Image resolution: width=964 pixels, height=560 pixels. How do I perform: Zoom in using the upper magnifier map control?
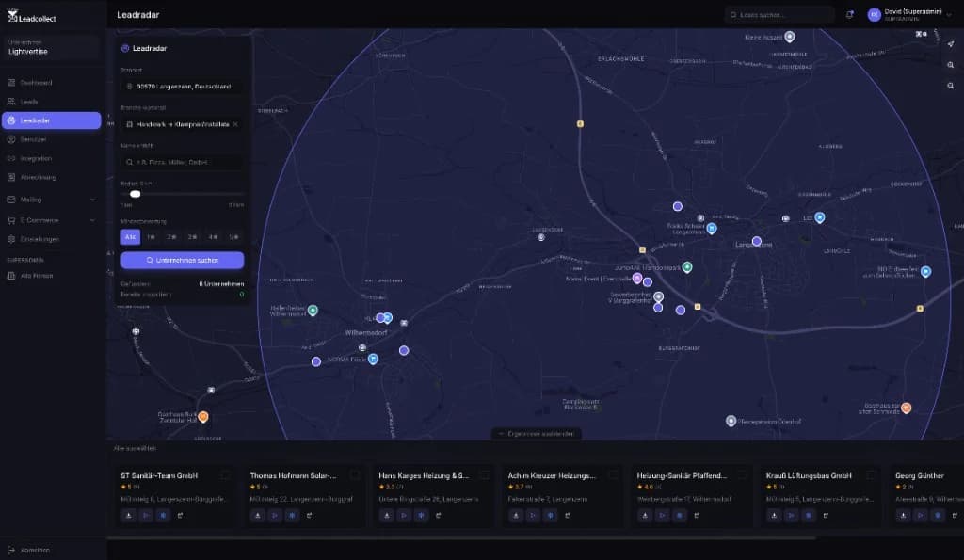951,65
